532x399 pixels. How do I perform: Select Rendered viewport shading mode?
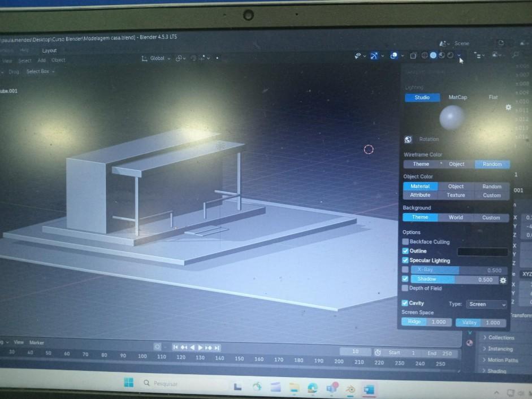[450, 55]
